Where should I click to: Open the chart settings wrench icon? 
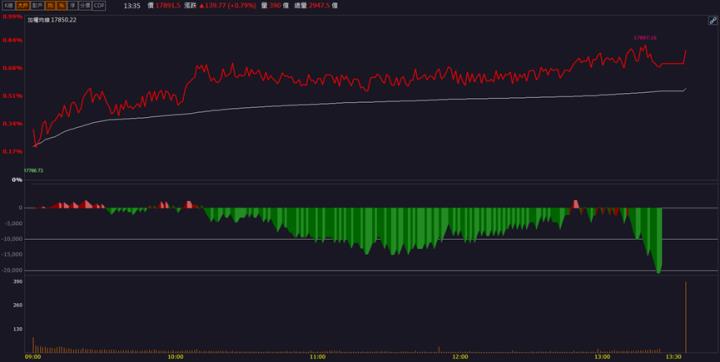click(x=712, y=21)
